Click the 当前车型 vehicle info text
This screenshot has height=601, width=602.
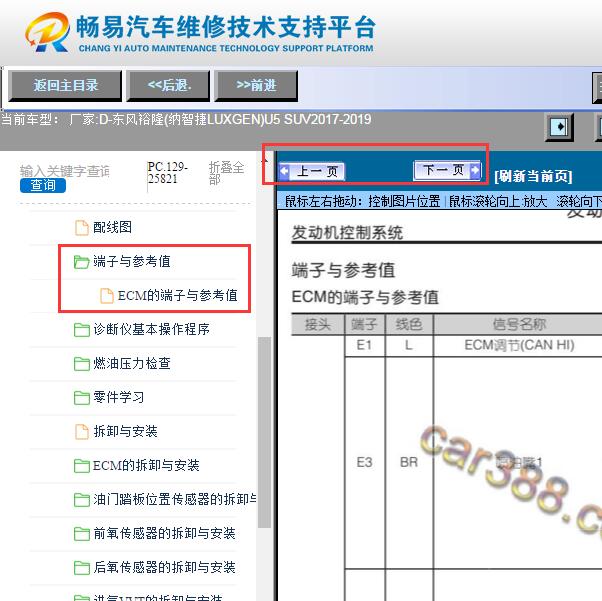tap(187, 119)
